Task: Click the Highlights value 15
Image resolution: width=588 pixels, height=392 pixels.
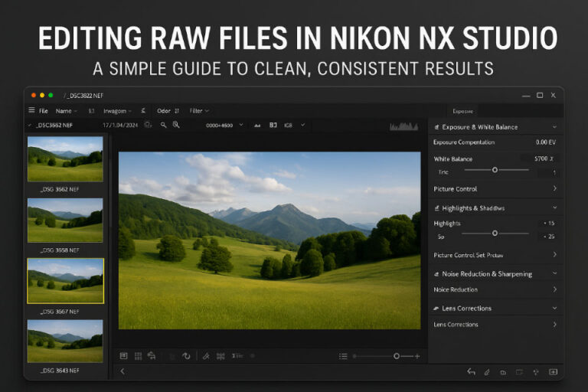Action: (549, 224)
